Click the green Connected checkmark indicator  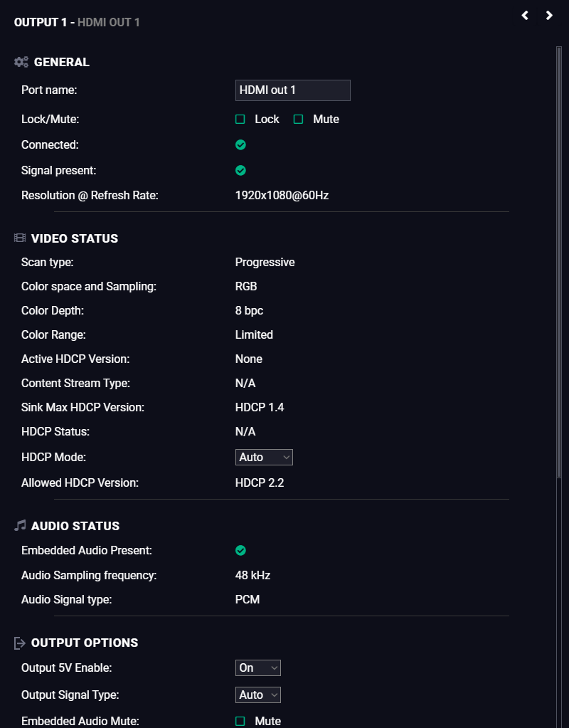240,145
